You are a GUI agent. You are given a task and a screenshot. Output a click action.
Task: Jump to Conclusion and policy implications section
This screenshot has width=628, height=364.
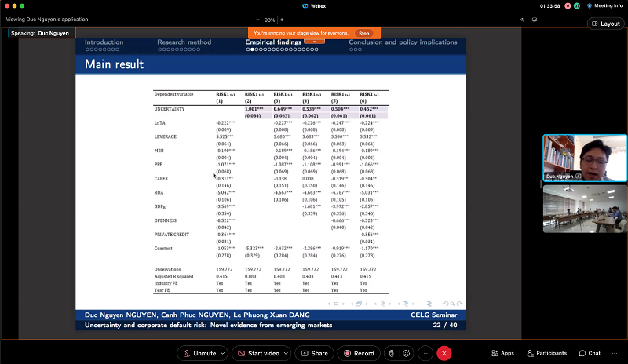[x=403, y=42]
